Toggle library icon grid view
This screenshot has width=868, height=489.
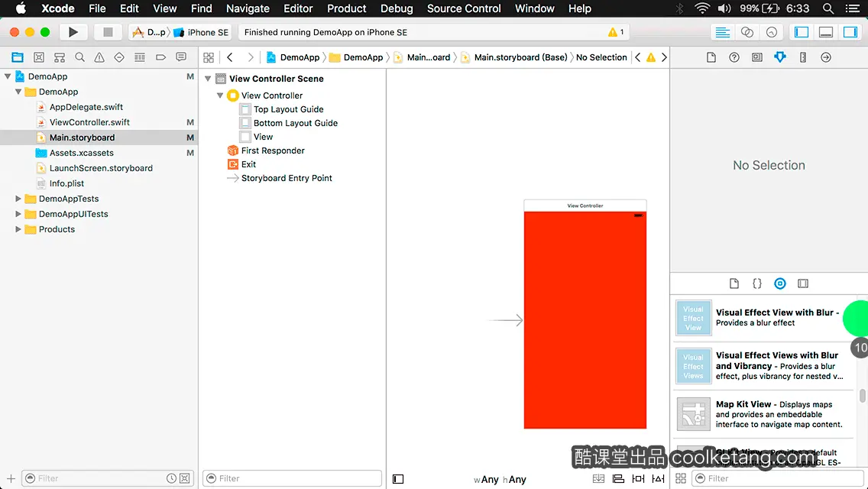click(x=681, y=478)
